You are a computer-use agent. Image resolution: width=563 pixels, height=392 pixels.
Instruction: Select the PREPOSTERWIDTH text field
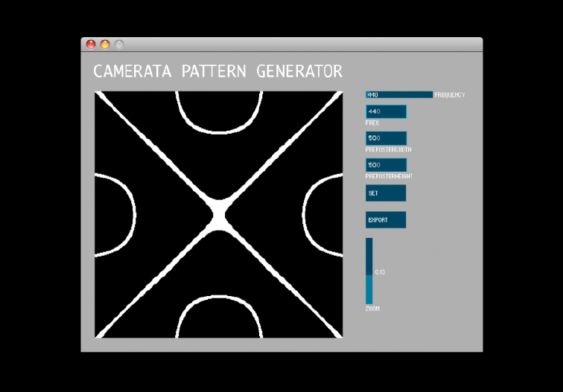(x=385, y=138)
